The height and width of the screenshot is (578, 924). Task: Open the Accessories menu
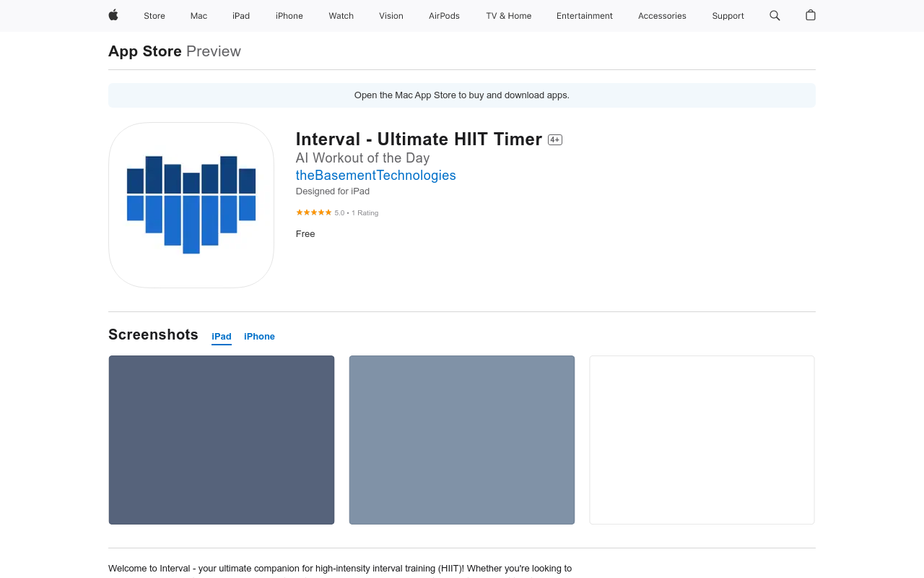(x=662, y=16)
